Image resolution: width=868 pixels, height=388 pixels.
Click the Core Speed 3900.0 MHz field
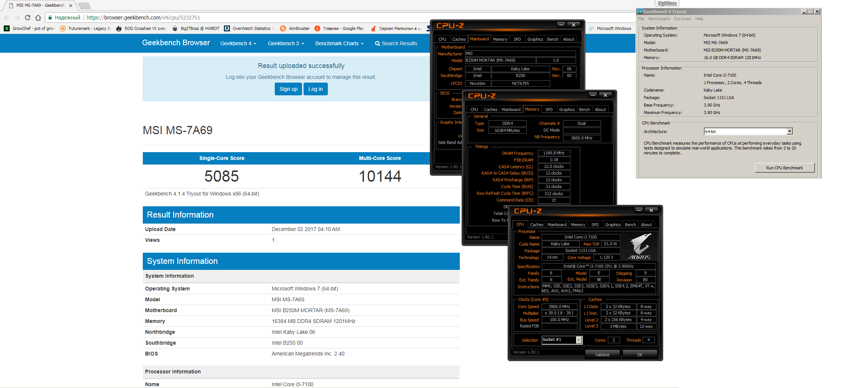click(x=559, y=307)
